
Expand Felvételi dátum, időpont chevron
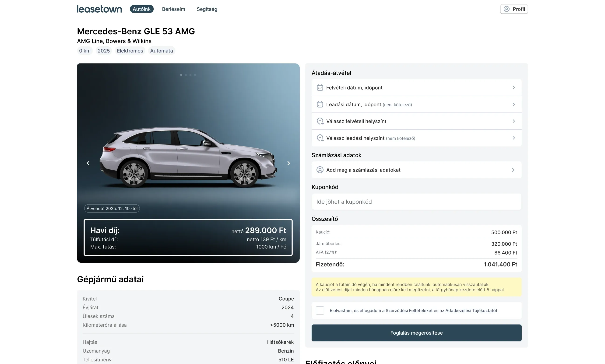pos(514,87)
